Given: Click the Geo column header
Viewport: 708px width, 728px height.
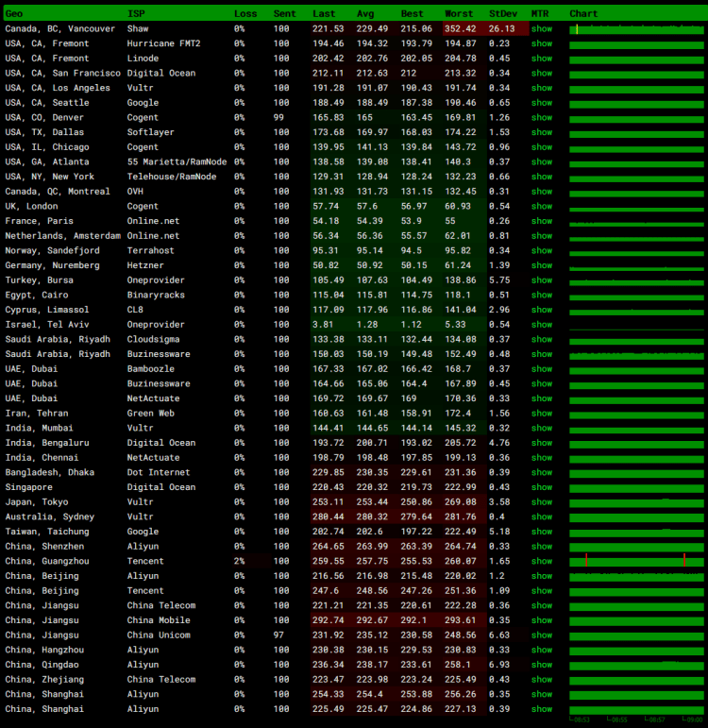Looking at the screenshot, I should click(14, 14).
